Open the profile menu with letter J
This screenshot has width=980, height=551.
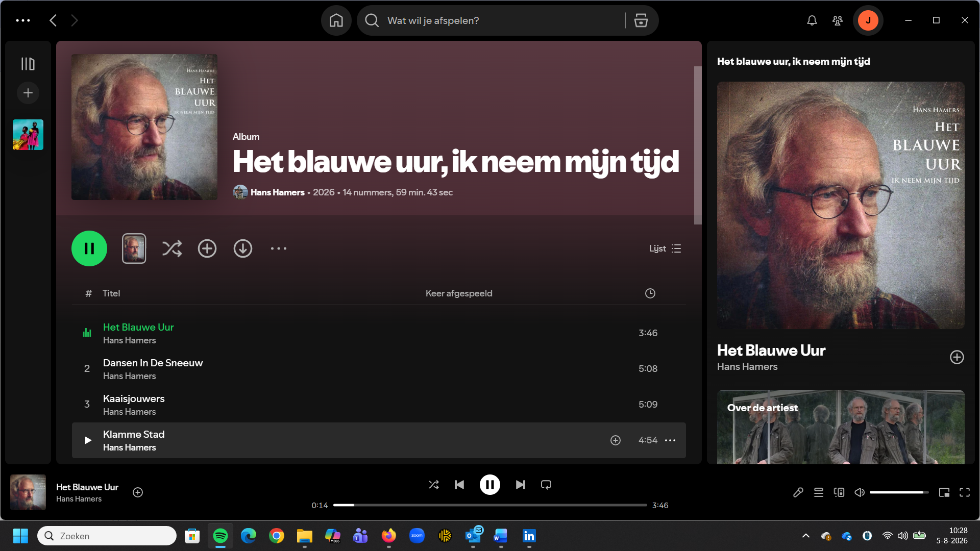pos(868,20)
